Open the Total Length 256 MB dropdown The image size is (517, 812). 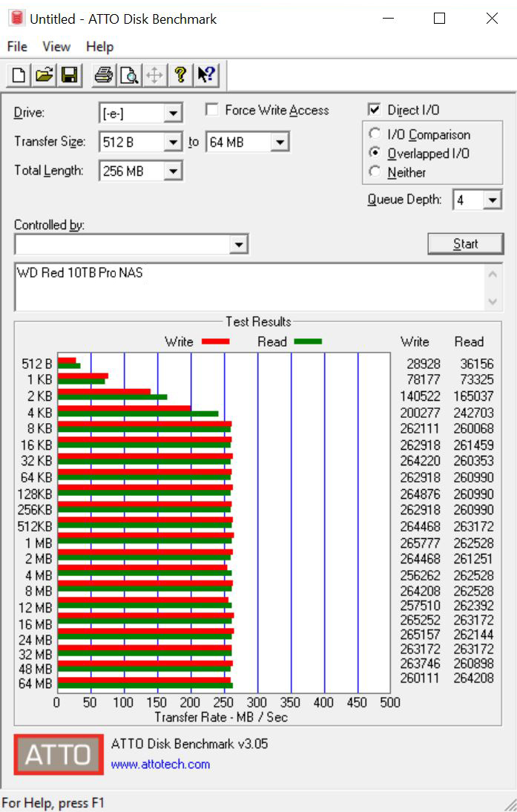click(173, 171)
